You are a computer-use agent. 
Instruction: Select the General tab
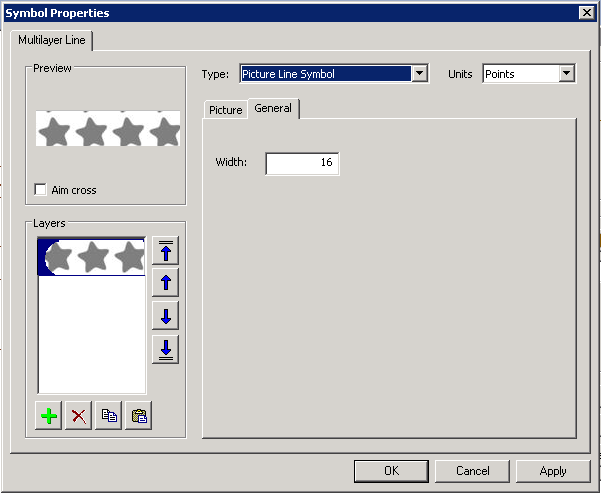pyautogui.click(x=273, y=108)
